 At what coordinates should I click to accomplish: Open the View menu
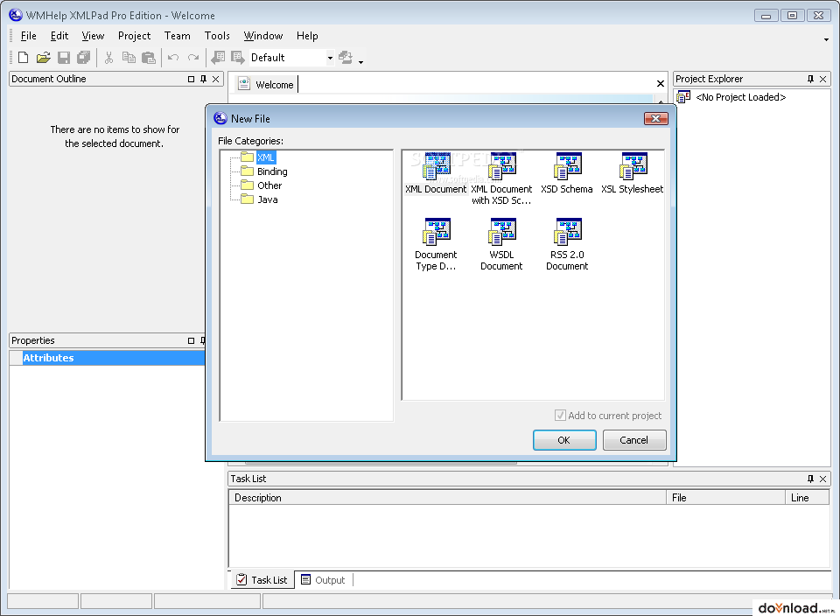tap(93, 36)
